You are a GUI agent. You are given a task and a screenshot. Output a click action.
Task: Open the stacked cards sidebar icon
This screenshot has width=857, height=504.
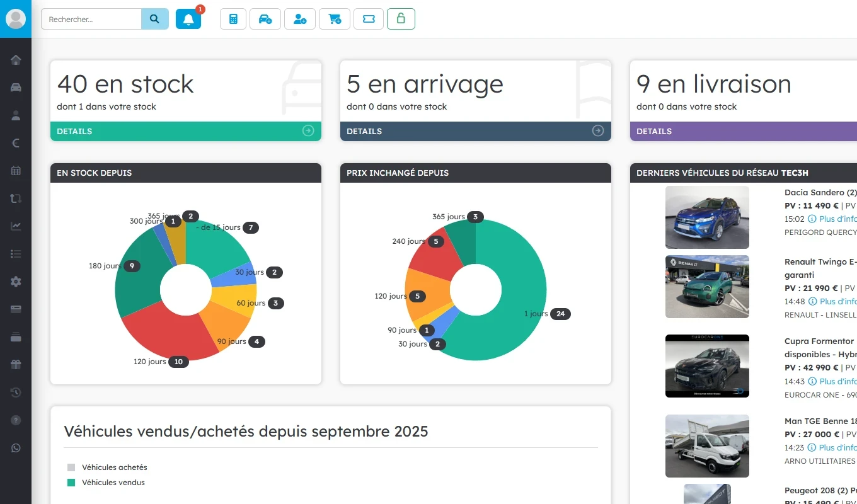16,337
